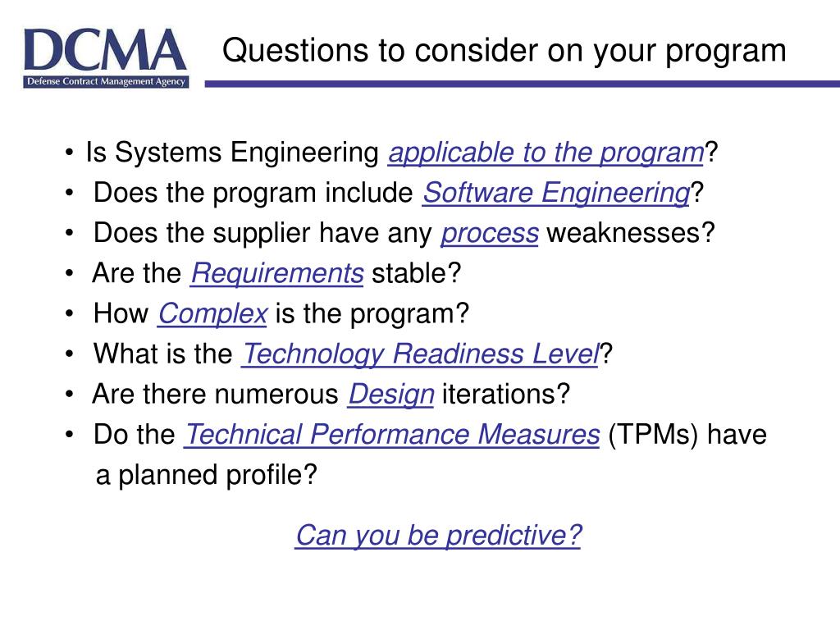Click the 'Does the program include' text
Screen dimensions: 840x630
pos(253,193)
